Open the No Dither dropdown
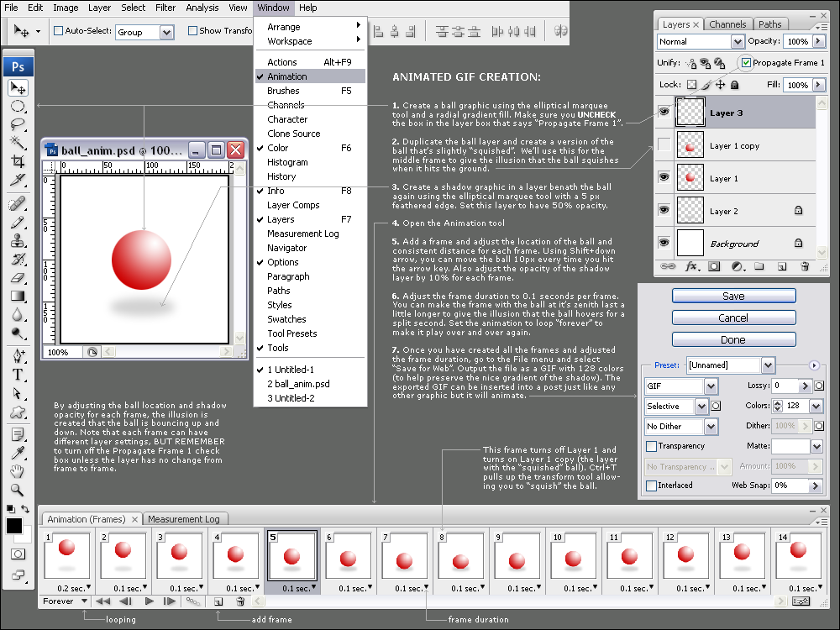 (711, 427)
